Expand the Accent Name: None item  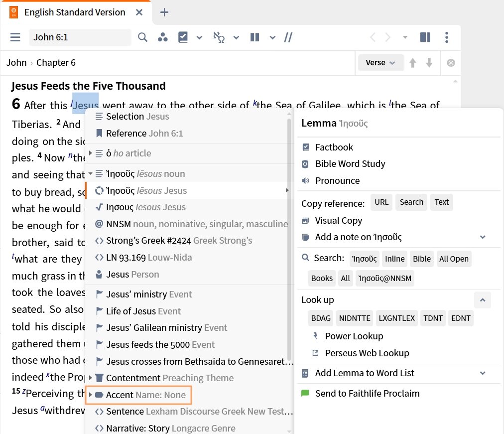pos(91,395)
